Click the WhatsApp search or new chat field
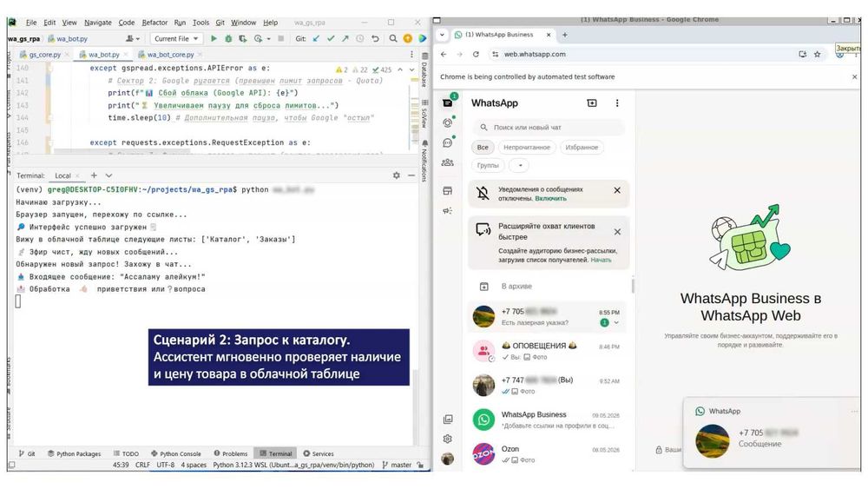This screenshot has width=868, height=489. (x=549, y=128)
